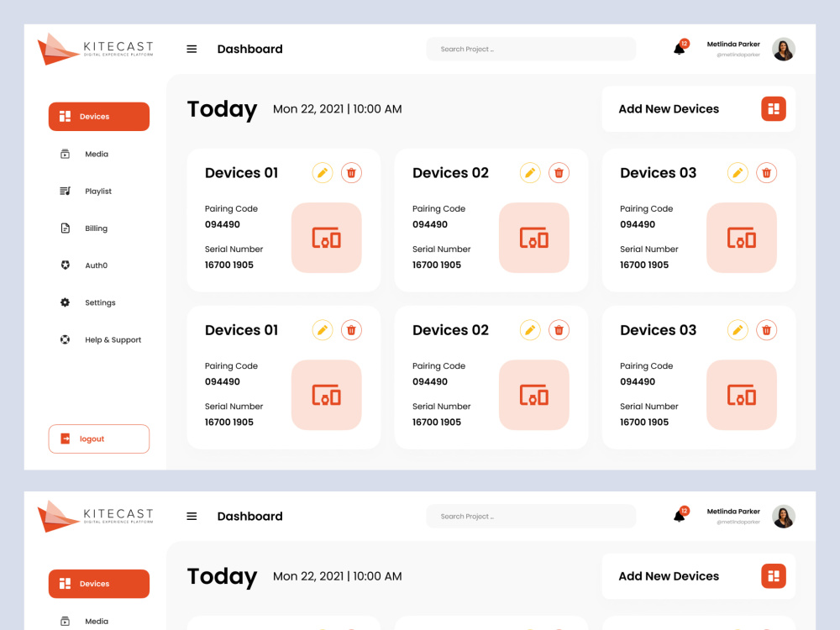
Task: Click Dashboard title in top dashboard header
Action: [x=249, y=49]
